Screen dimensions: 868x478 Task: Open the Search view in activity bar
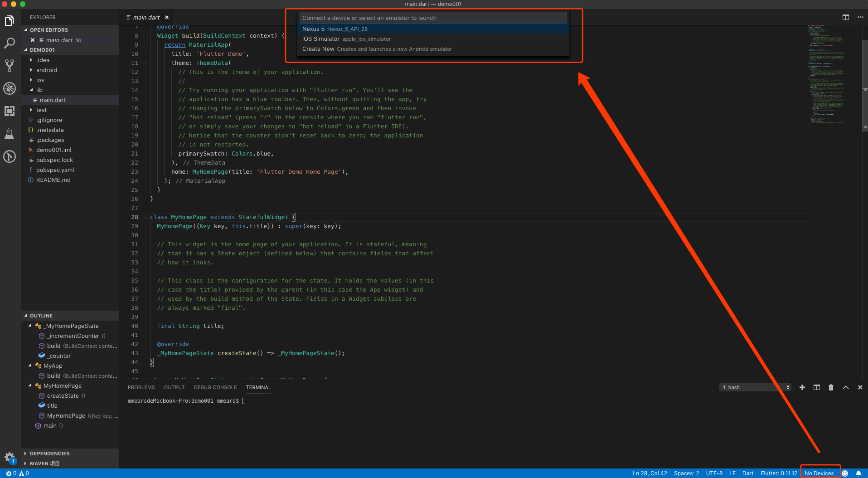[10, 43]
